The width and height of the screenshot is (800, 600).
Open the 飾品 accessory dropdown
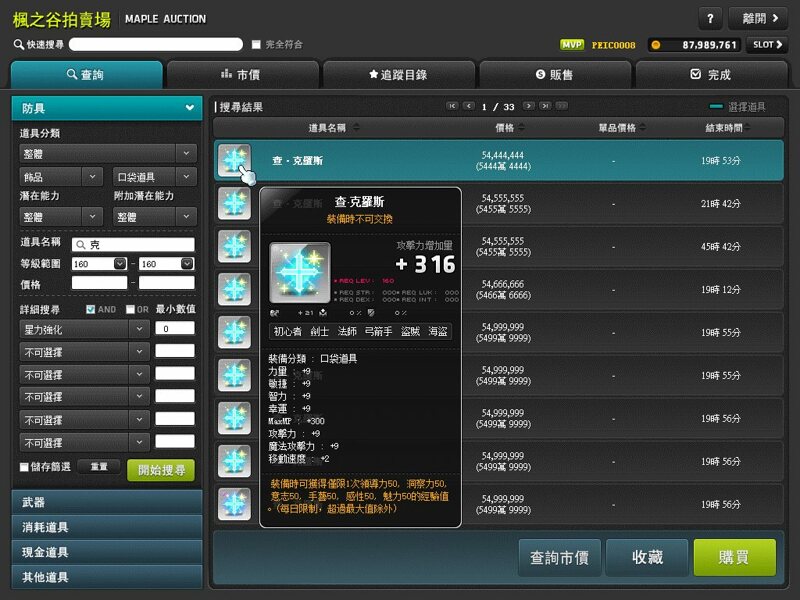(61, 177)
